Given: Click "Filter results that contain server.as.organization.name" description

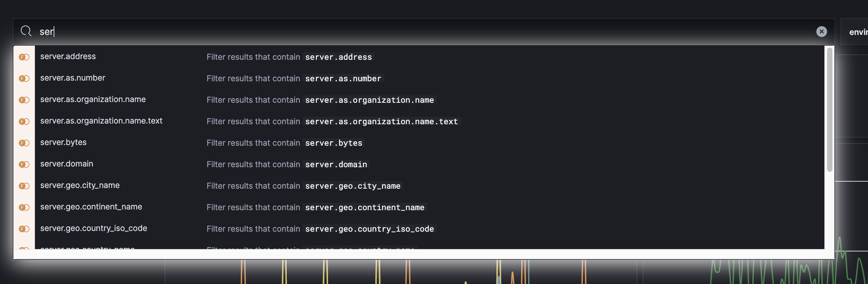Looking at the screenshot, I should (x=321, y=100).
